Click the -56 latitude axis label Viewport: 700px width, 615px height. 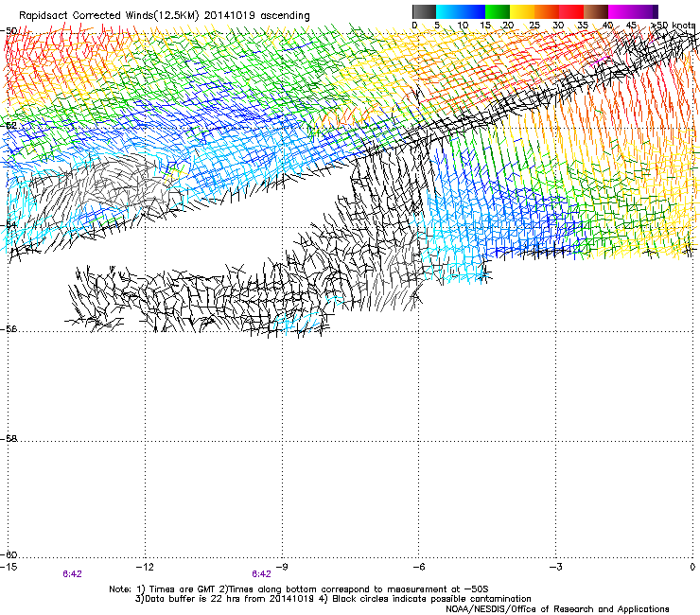tap(9, 328)
